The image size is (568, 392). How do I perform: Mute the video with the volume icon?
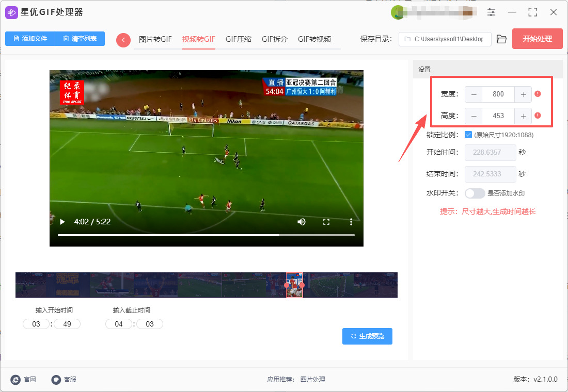302,222
